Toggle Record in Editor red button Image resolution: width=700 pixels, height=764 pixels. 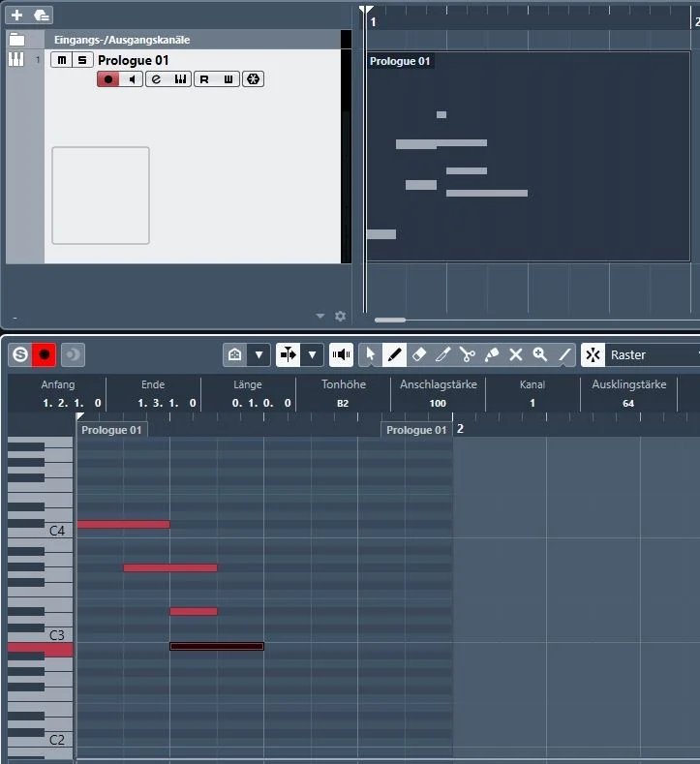[x=45, y=354]
